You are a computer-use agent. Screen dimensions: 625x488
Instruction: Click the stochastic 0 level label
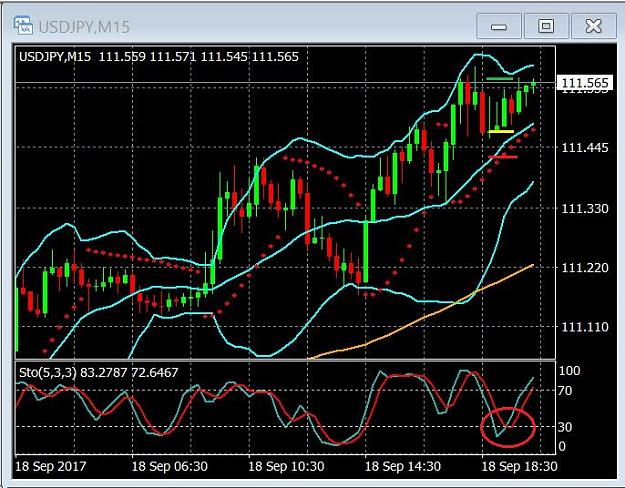pos(562,446)
